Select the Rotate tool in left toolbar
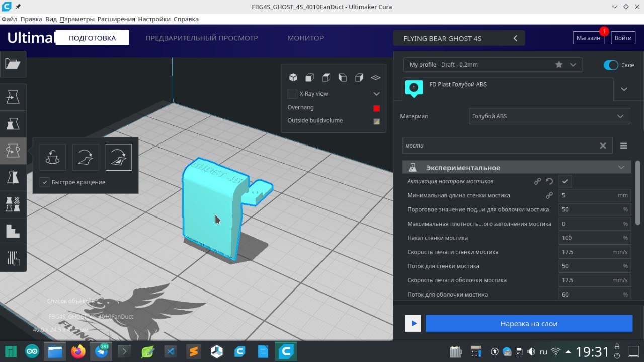Image resolution: width=644 pixels, height=362 pixels. pyautogui.click(x=13, y=150)
